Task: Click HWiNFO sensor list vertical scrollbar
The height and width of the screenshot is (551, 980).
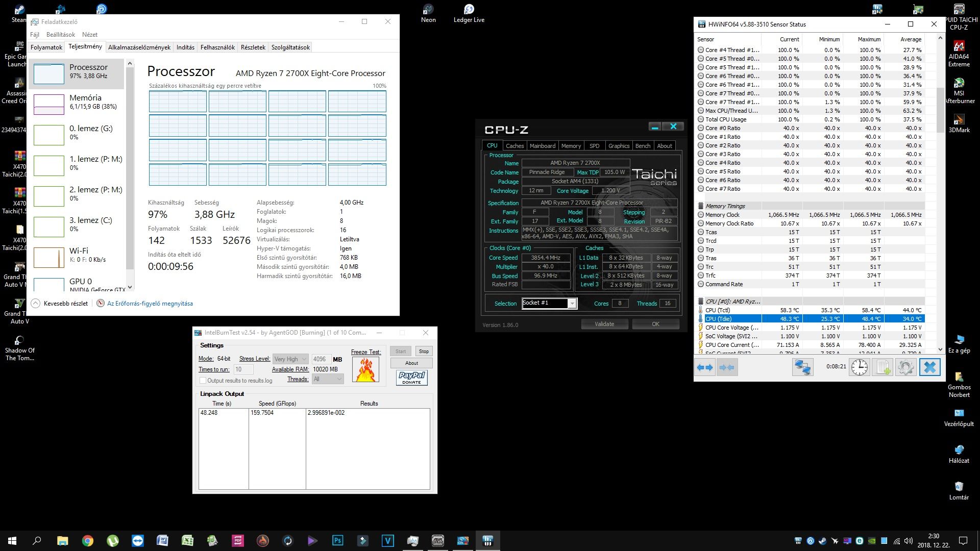Action: pos(941,110)
